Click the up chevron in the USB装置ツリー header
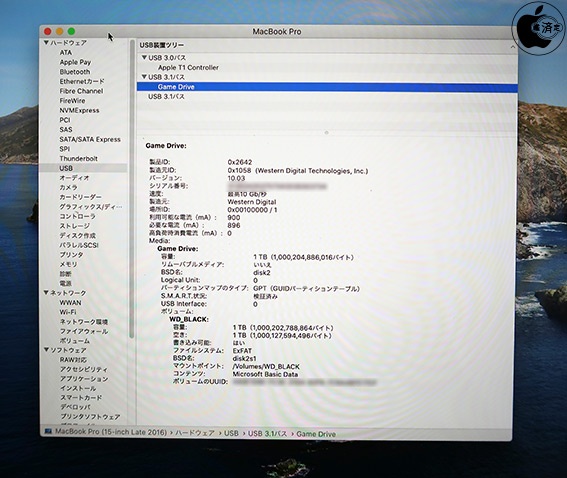The image size is (567, 478). [513, 47]
